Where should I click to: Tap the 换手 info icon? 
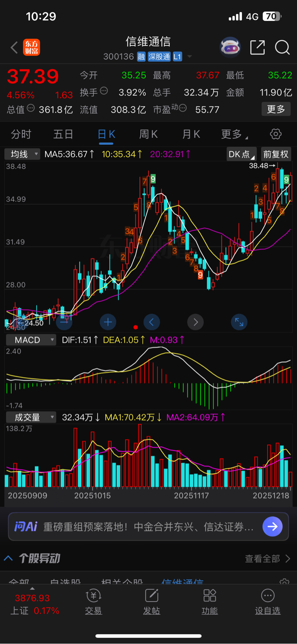click(104, 91)
